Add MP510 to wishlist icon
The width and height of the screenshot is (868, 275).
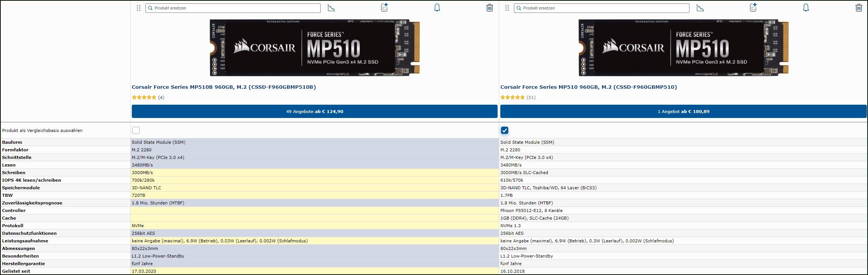click(x=753, y=8)
